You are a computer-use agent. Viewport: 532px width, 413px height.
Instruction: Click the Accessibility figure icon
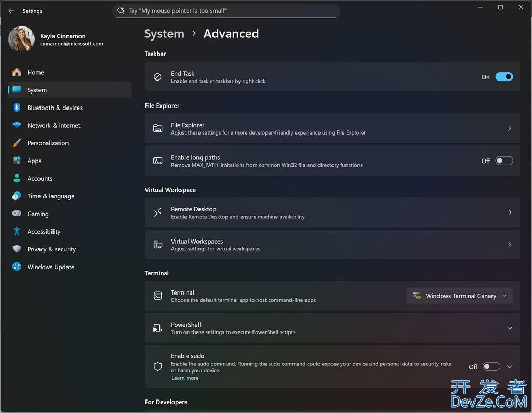point(17,231)
